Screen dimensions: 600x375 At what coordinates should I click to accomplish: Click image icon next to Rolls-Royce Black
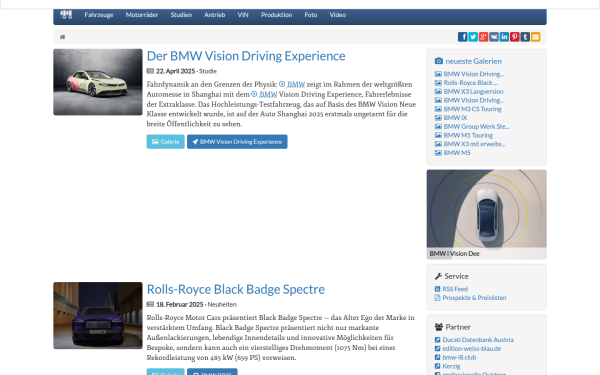coord(438,83)
